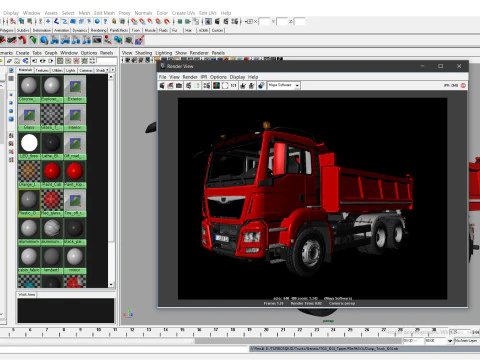The width and height of the screenshot is (480, 360).
Task: Click Remove Image icon in Render View
Action: tap(251, 86)
